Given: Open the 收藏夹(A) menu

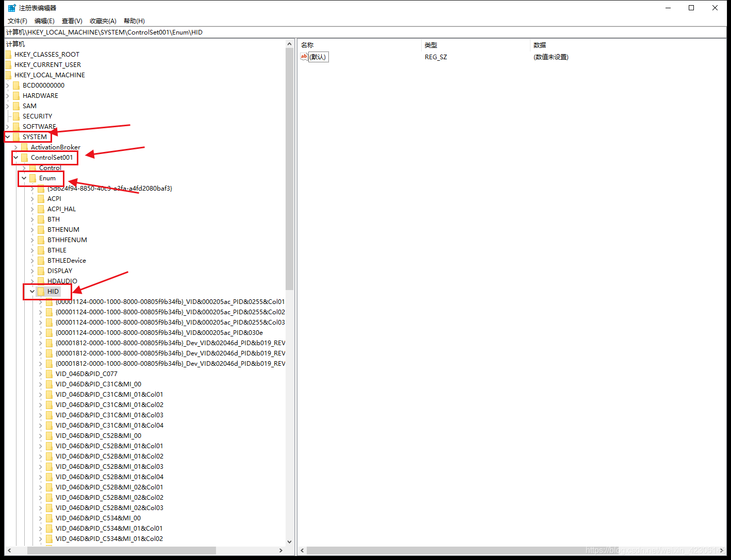Looking at the screenshot, I should (103, 21).
